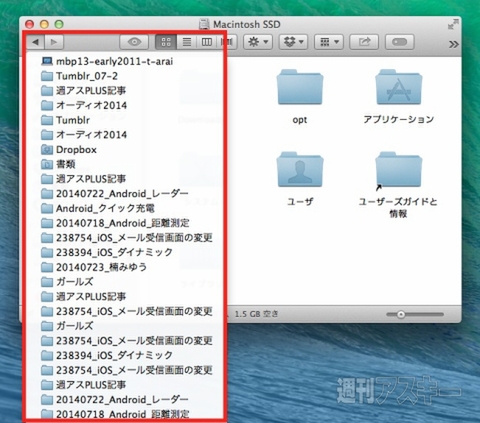The height and width of the screenshot is (423, 480).
Task: Click the Share toolbar button
Action: pos(364,42)
